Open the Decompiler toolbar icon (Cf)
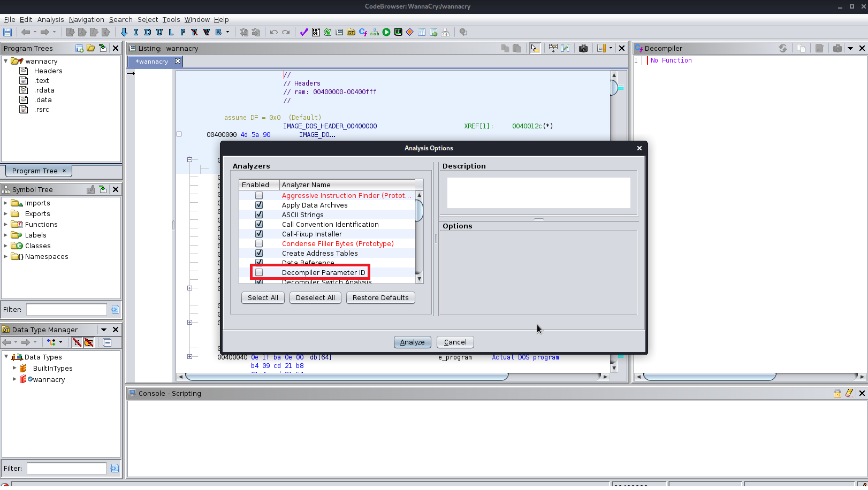This screenshot has height=490, width=868. click(363, 32)
